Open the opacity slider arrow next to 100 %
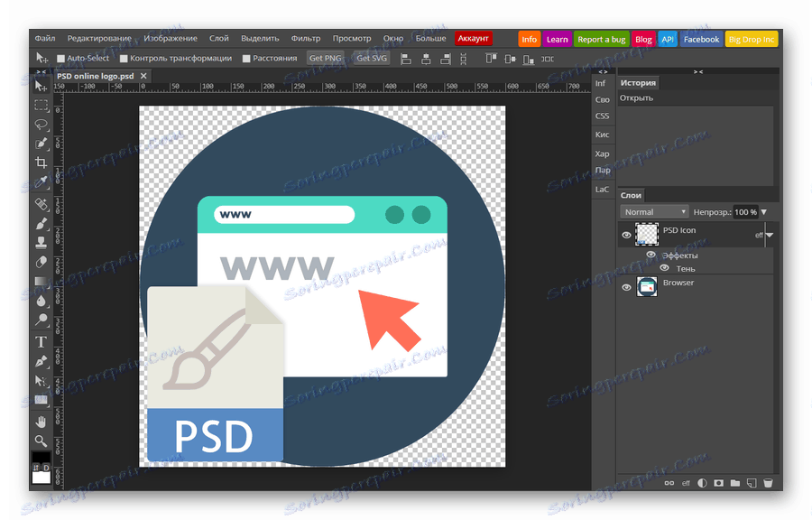This screenshot has width=812, height=520. [764, 212]
